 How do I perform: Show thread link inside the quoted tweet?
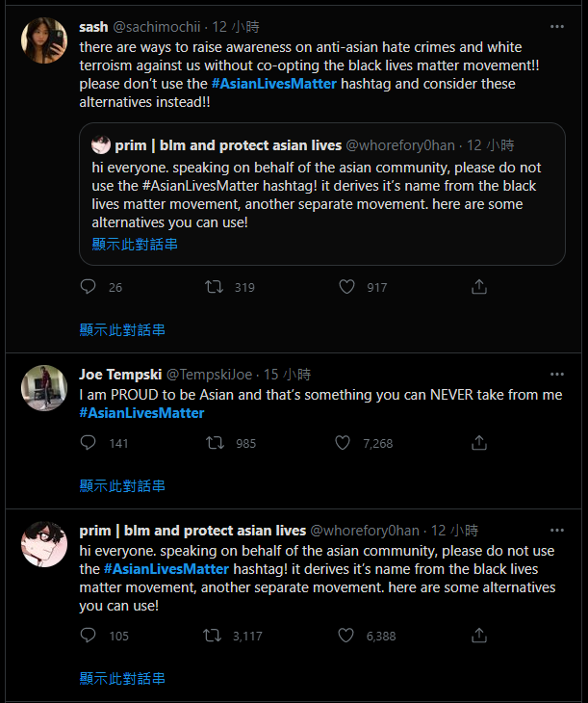(x=135, y=245)
